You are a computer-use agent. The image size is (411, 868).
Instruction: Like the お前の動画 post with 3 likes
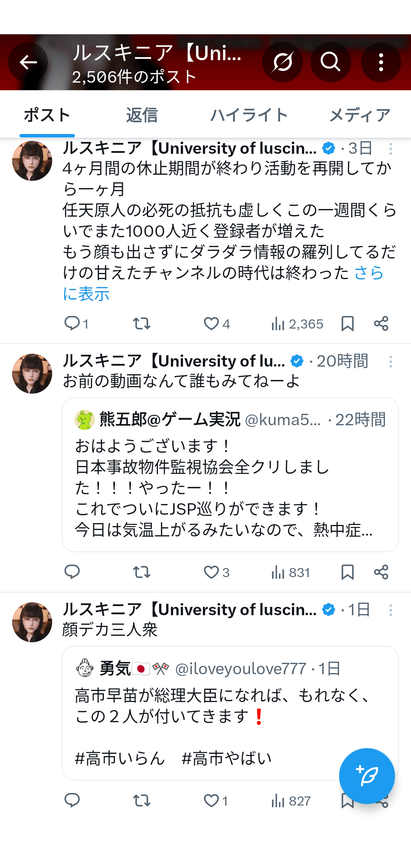coord(212,572)
